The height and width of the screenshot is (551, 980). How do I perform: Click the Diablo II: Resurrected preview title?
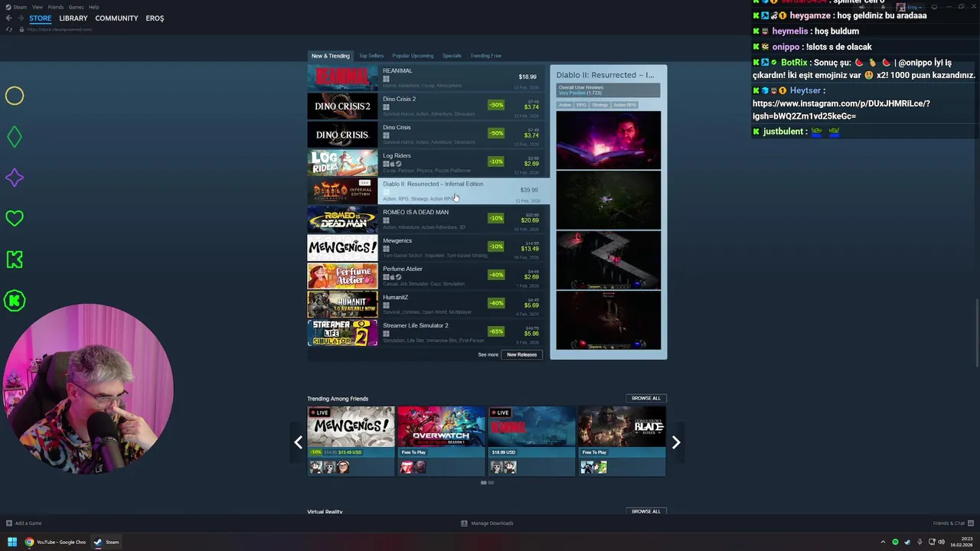click(605, 75)
